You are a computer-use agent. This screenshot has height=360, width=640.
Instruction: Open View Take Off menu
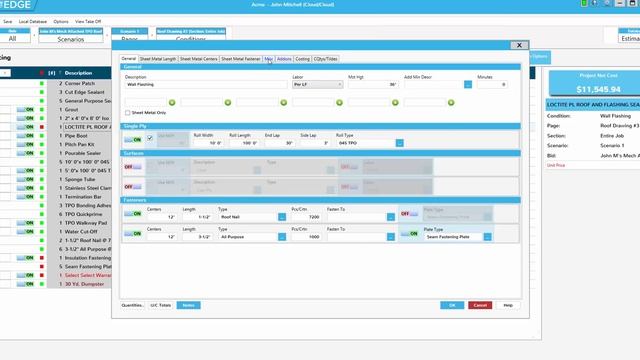(x=88, y=21)
